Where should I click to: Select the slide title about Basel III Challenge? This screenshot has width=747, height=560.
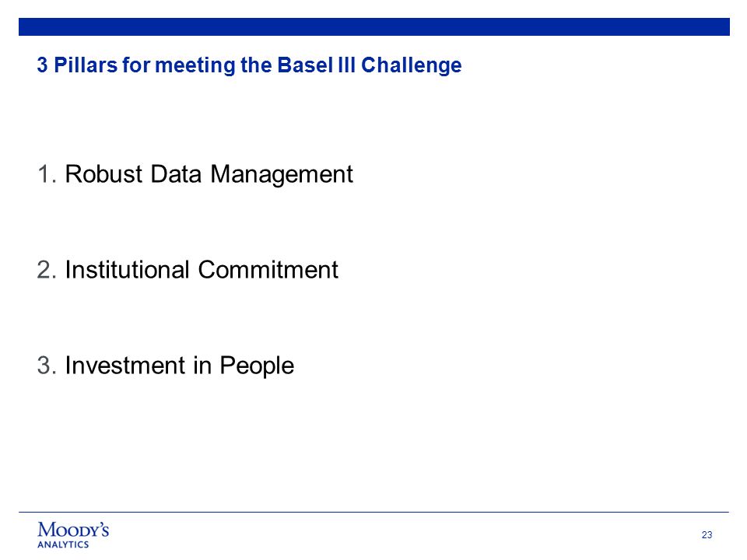coord(249,65)
